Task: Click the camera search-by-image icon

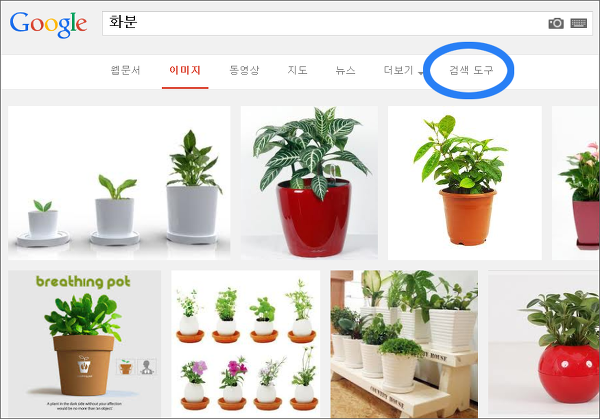Action: pyautogui.click(x=556, y=23)
